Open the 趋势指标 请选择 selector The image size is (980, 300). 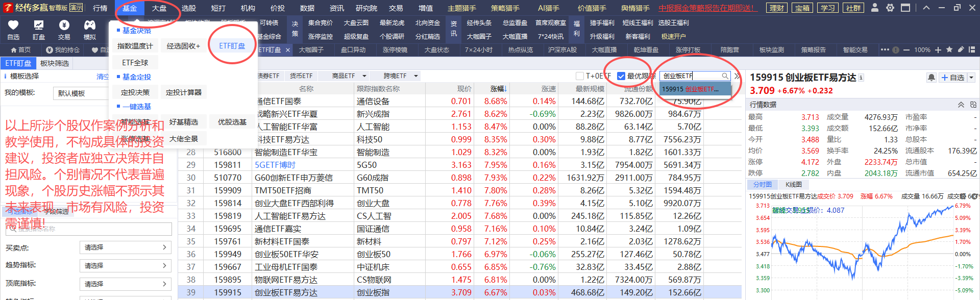click(126, 266)
